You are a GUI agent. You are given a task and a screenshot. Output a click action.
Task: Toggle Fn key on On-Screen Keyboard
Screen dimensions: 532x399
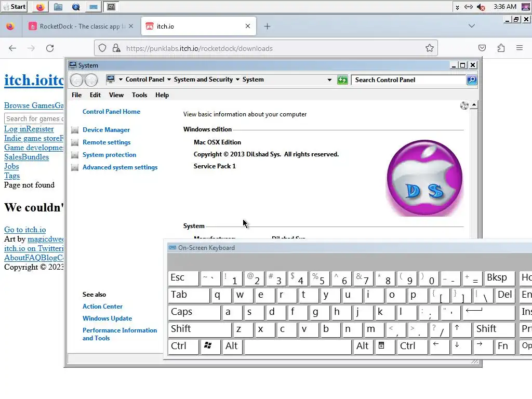coord(504,346)
